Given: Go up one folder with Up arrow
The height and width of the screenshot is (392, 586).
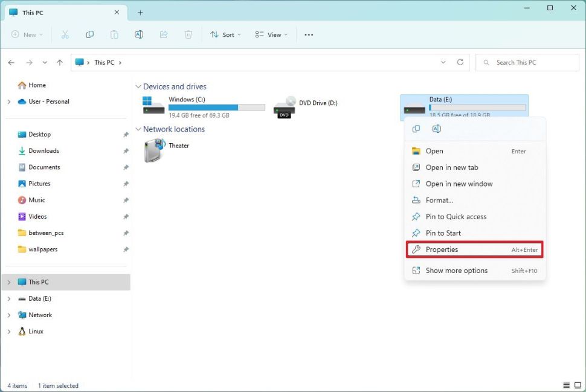Looking at the screenshot, I should pyautogui.click(x=59, y=62).
